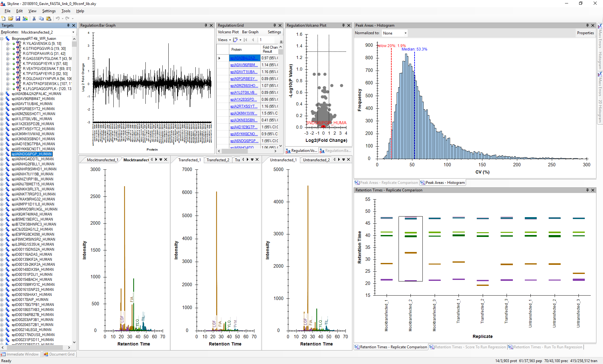Switch to Retention Times Score To Run Regression tab
Viewport: 603px width, 364px height.
tap(468, 347)
